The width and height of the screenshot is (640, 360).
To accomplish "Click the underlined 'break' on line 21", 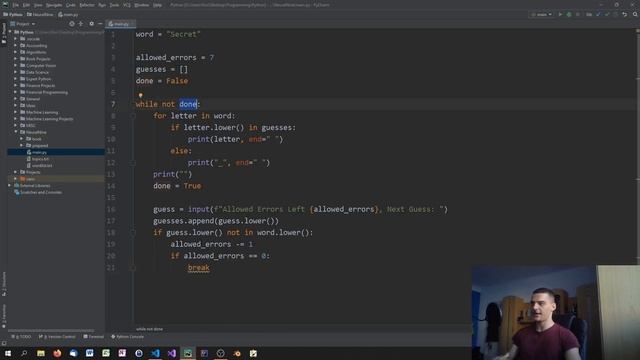I will [199, 268].
